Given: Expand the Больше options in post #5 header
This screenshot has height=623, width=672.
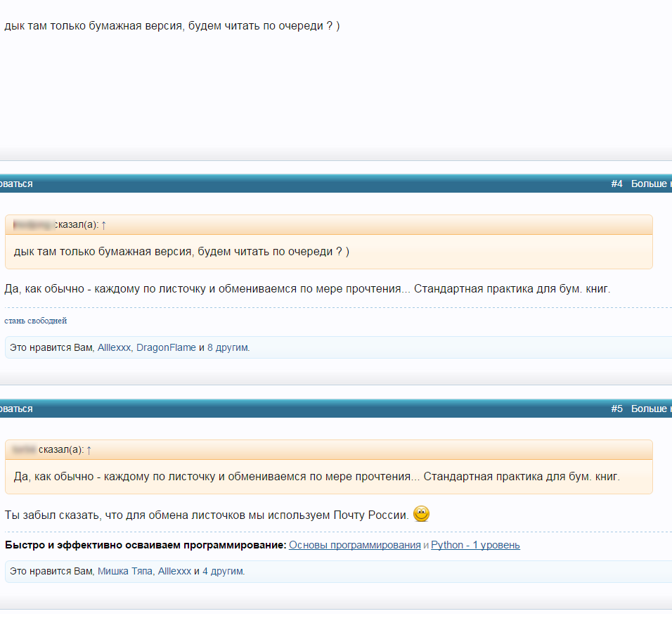Looking at the screenshot, I should (x=651, y=409).
